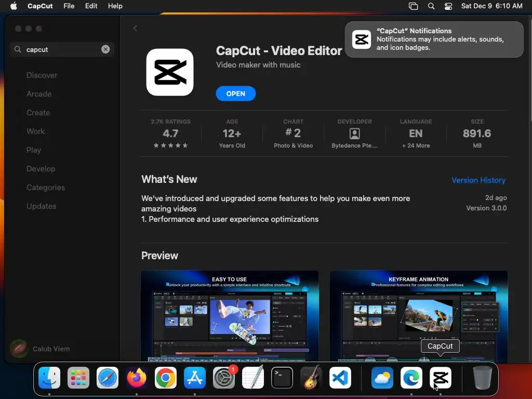Click the EN + 24 More language info
The width and height of the screenshot is (532, 399).
pos(416,134)
